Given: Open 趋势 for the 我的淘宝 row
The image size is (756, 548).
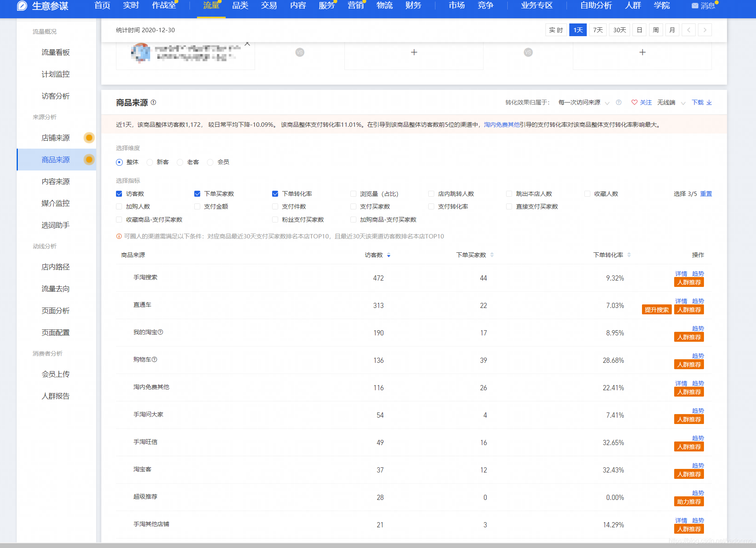Looking at the screenshot, I should (x=698, y=328).
